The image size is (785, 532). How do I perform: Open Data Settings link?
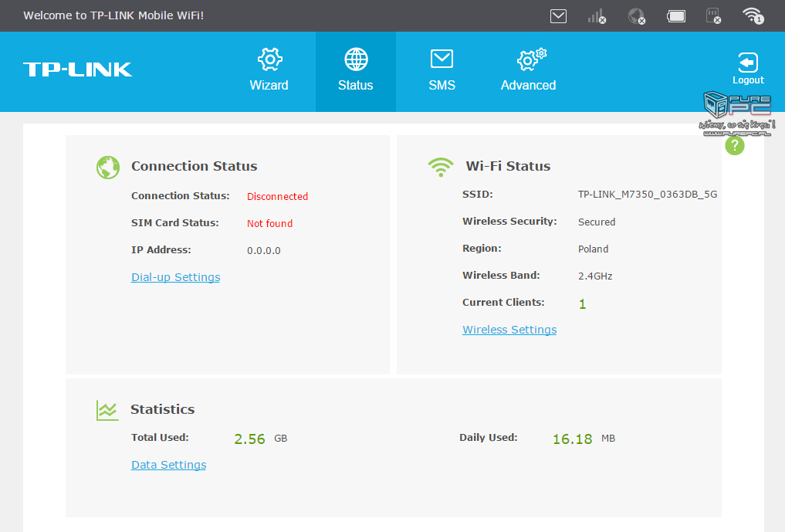[168, 465]
